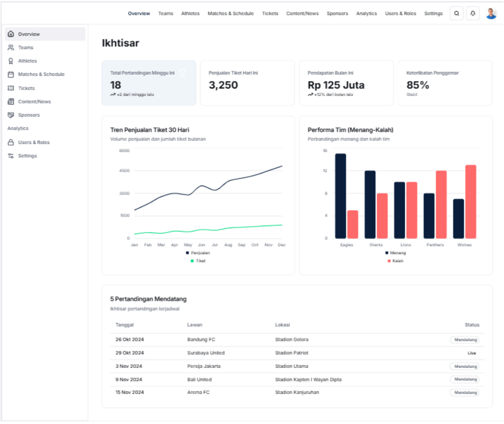Click the Overview home icon in sidebar

tap(11, 34)
